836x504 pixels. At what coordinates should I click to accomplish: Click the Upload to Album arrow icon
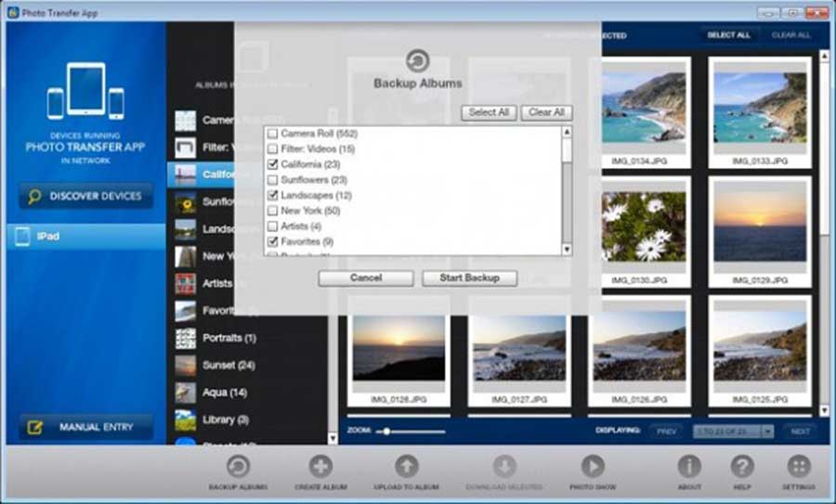(407, 467)
